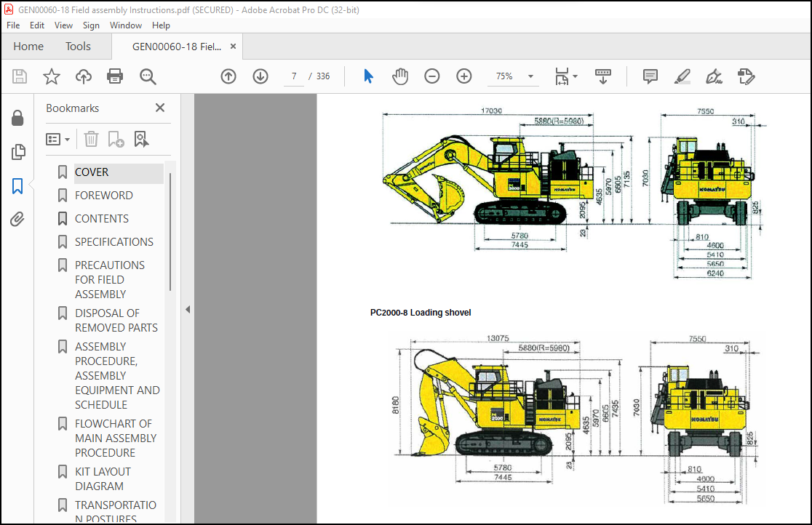The image size is (812, 525).
Task: Zoom in with the plus button
Action: (464, 76)
